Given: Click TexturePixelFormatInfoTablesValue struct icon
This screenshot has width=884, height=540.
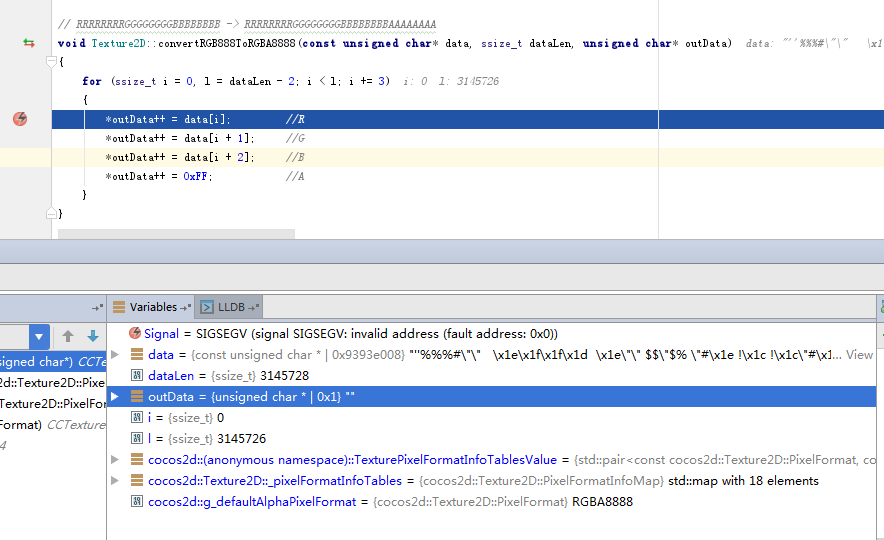Looking at the screenshot, I should [x=136, y=459].
